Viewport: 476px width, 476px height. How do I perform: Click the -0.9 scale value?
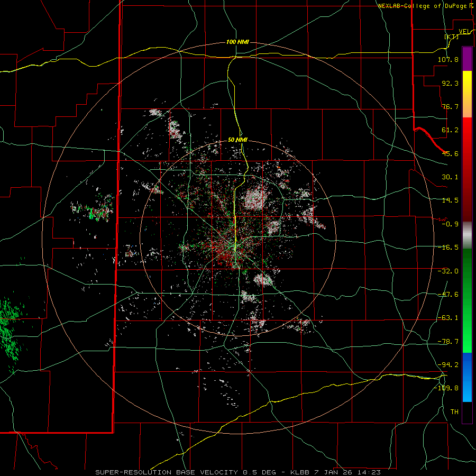click(x=450, y=224)
